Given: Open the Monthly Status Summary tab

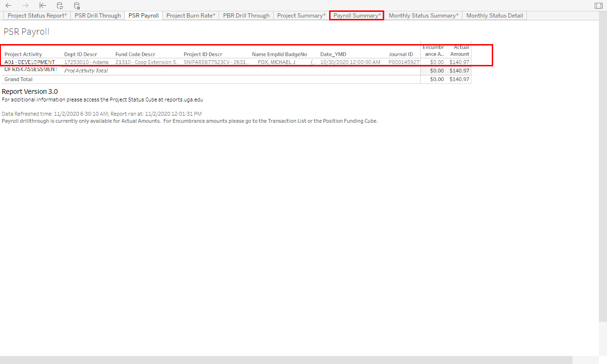Looking at the screenshot, I should coord(423,16).
